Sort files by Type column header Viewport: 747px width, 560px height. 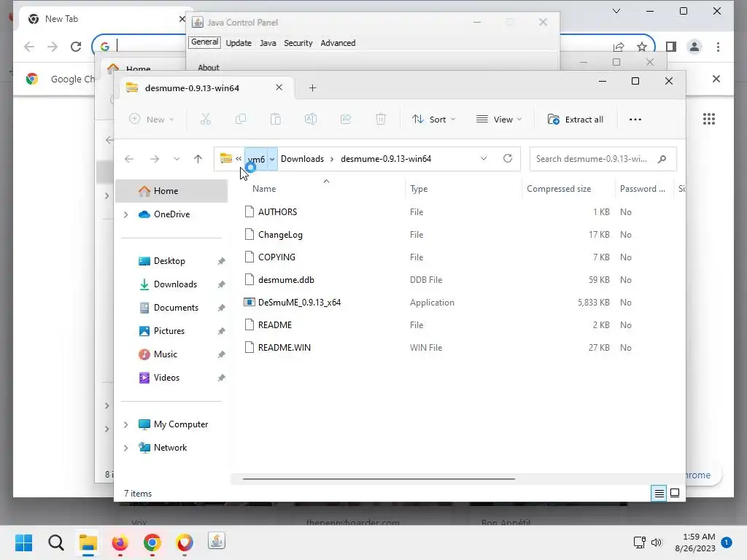(x=419, y=189)
